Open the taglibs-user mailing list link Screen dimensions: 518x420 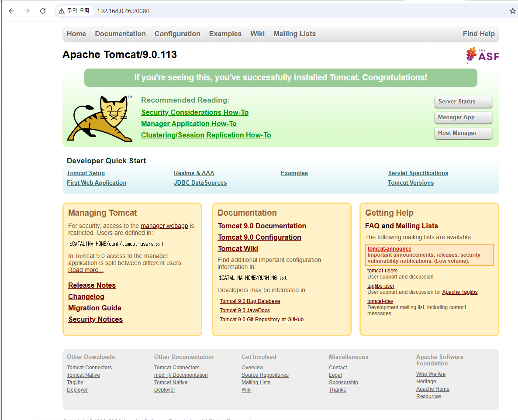pos(380,286)
